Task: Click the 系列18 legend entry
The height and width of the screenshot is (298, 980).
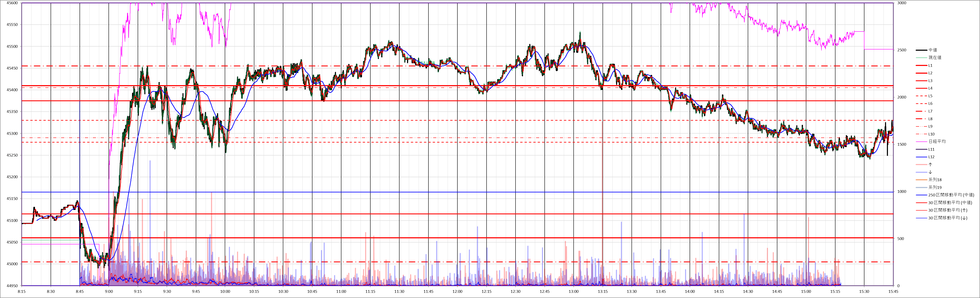Action: (x=935, y=180)
